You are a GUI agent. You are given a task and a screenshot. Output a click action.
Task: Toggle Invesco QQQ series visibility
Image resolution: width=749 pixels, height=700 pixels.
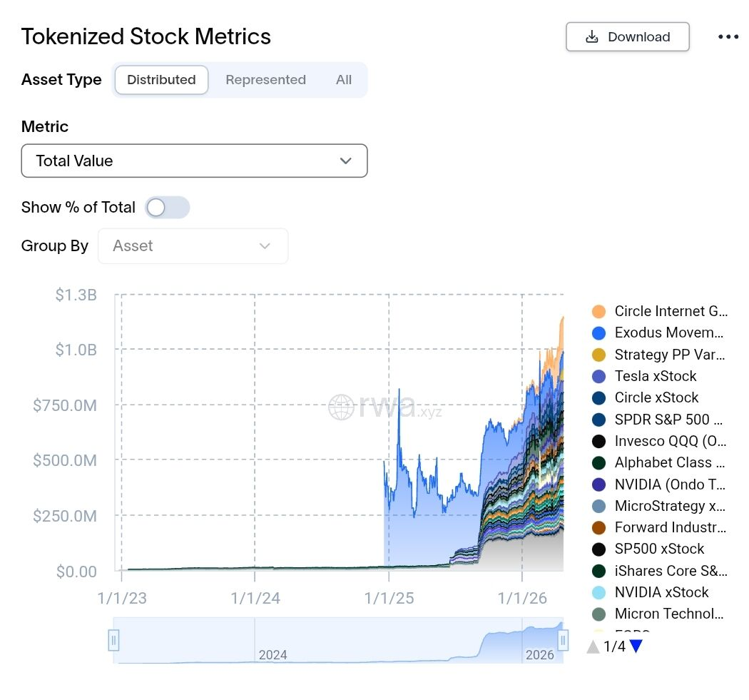599,441
